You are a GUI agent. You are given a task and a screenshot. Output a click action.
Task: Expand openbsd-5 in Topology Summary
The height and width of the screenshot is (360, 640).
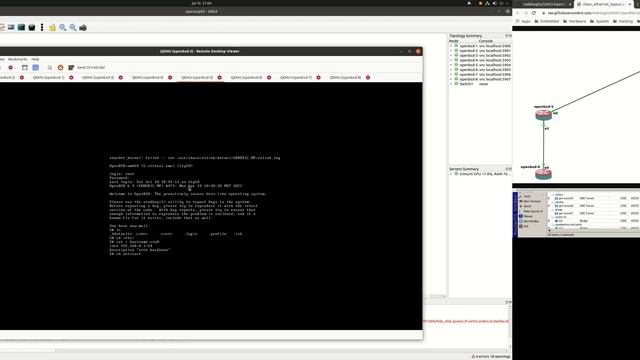(451, 65)
